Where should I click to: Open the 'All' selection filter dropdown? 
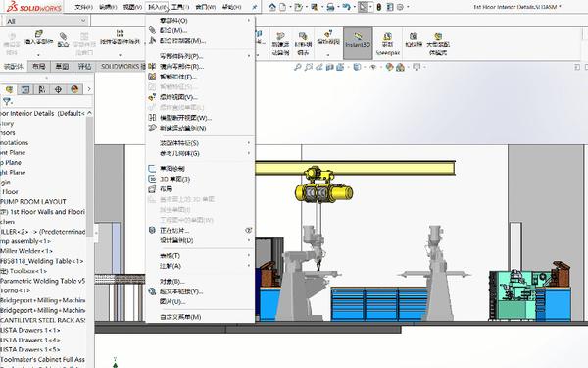(46, 21)
